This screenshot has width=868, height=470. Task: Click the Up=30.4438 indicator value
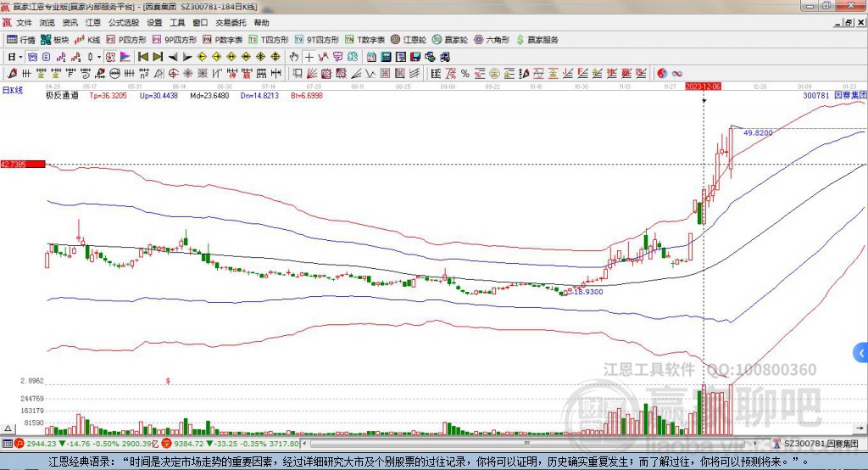pyautogui.click(x=159, y=96)
